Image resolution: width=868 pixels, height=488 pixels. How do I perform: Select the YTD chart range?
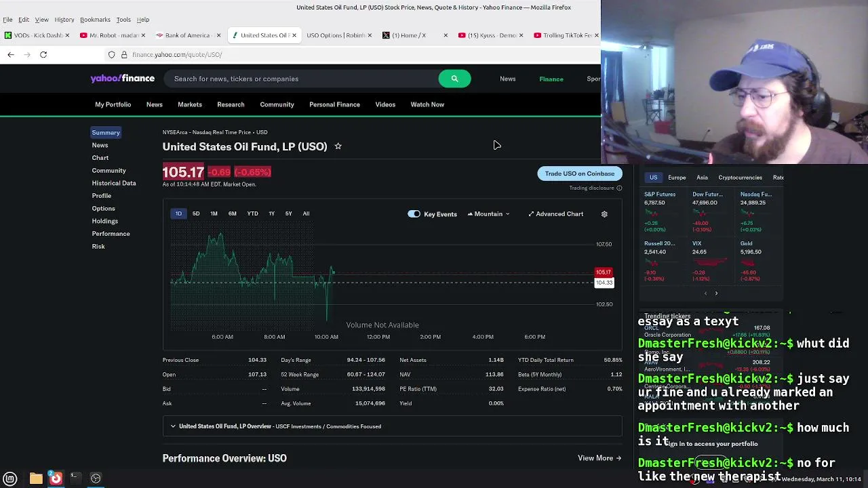pos(252,213)
